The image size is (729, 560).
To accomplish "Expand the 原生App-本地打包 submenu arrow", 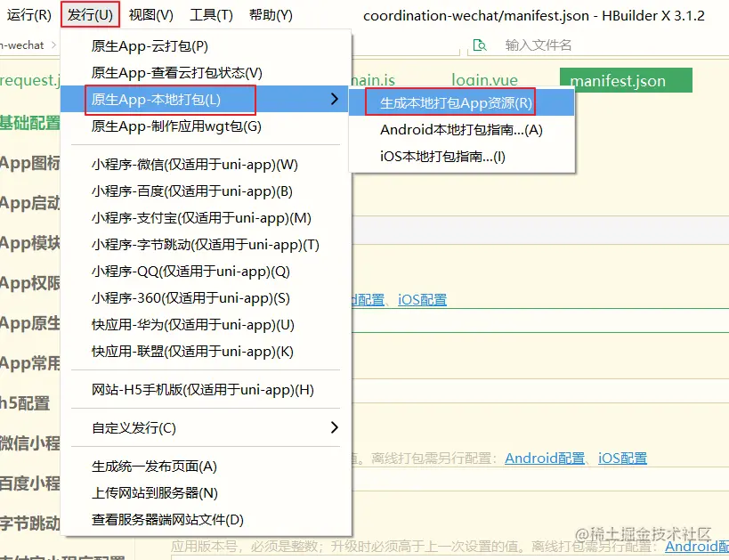I will [334, 99].
